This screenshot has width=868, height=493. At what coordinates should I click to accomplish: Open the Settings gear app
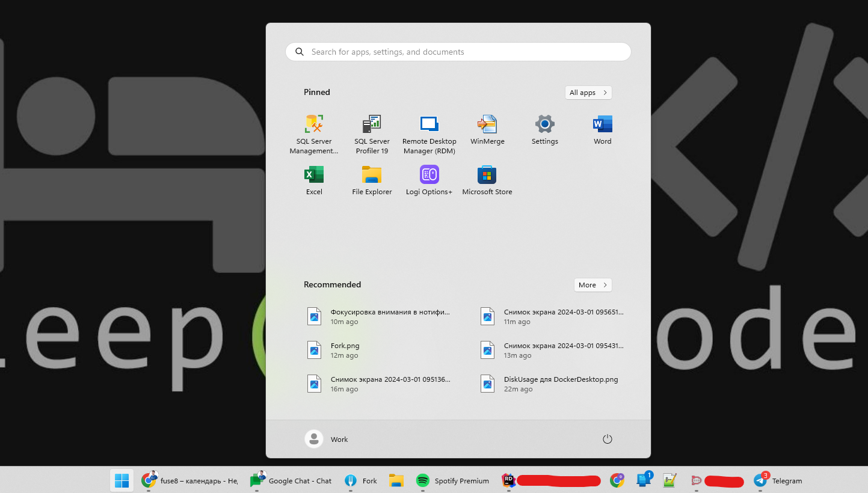pyautogui.click(x=544, y=129)
